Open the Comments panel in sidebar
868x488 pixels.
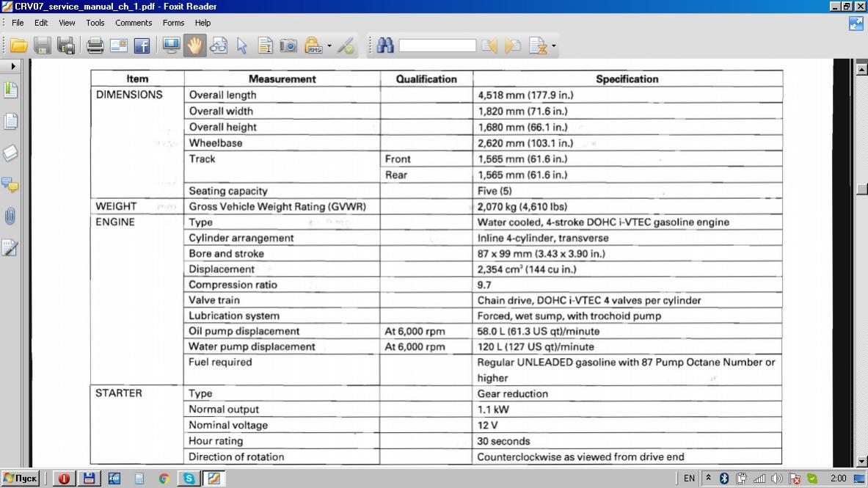(10, 185)
